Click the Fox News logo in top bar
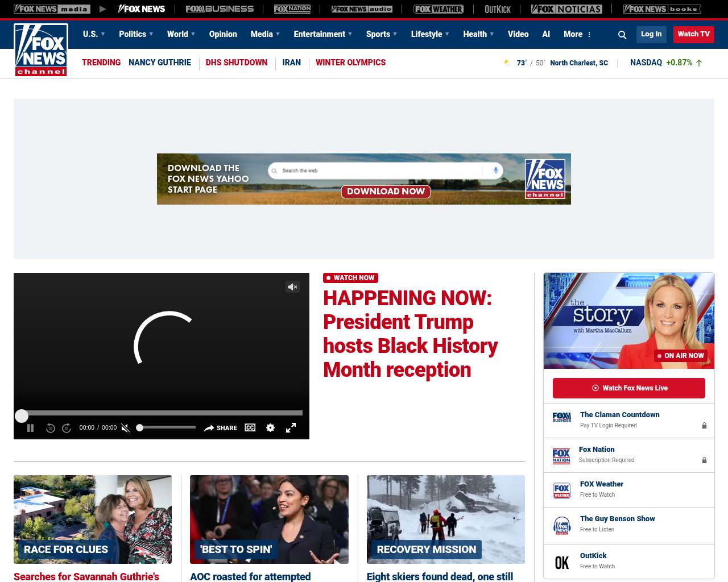The image size is (728, 582). pyautogui.click(x=141, y=9)
